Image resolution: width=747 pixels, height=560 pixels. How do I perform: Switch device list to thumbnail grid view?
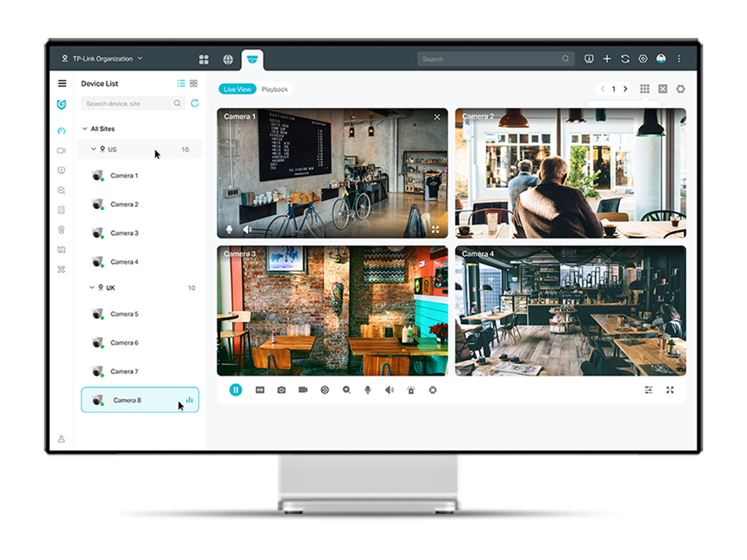(x=193, y=84)
